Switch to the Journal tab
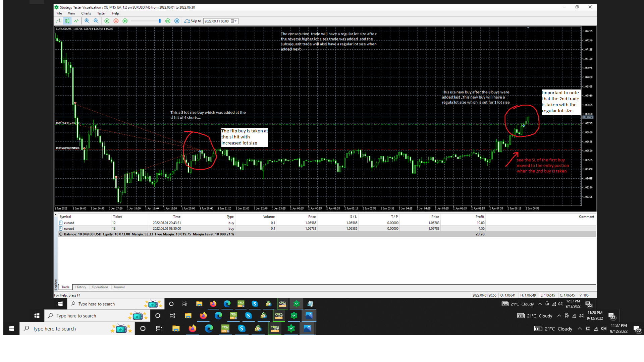The image size is (644, 362). tap(119, 287)
